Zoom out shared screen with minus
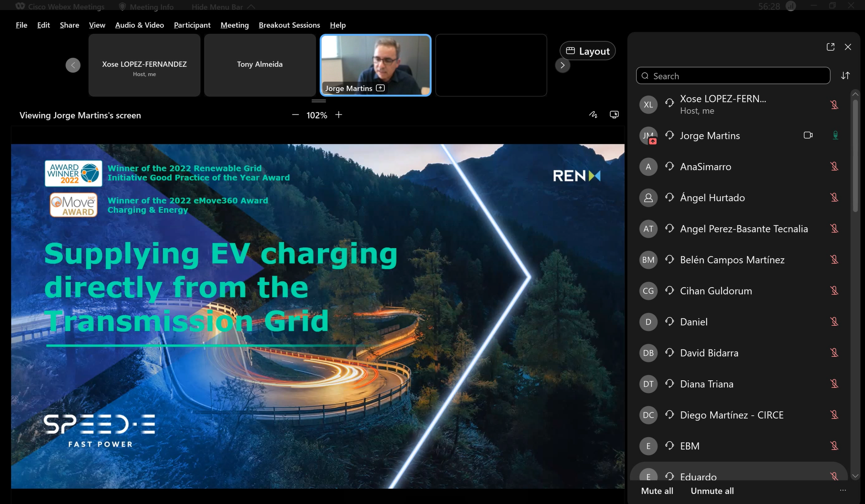This screenshot has height=504, width=865. point(295,115)
